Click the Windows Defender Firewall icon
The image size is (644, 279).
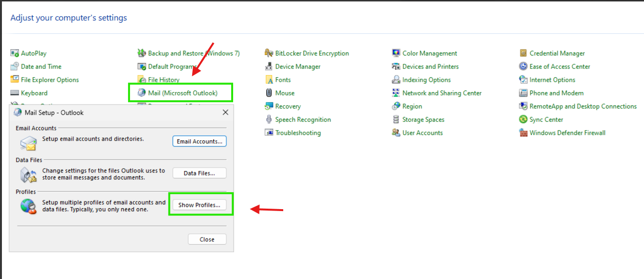523,133
